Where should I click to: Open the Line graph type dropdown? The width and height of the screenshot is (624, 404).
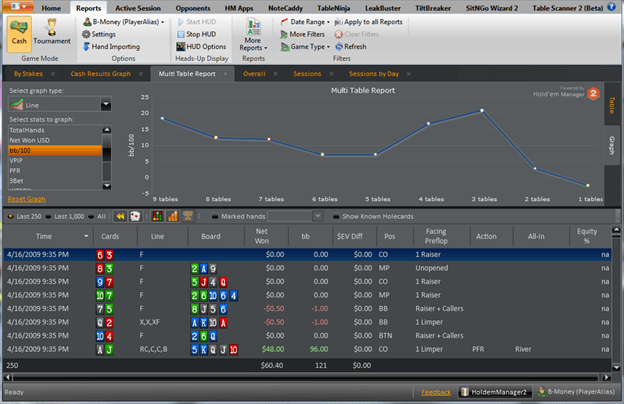106,105
